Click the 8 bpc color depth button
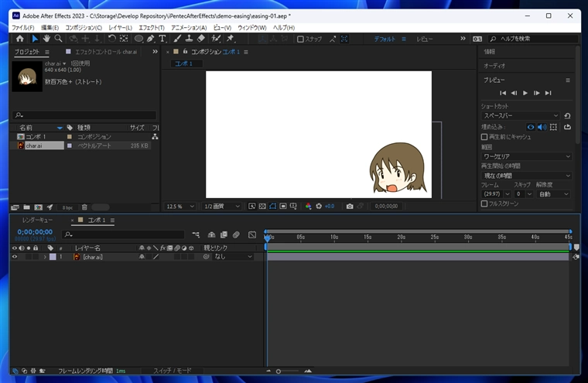 tap(68, 207)
